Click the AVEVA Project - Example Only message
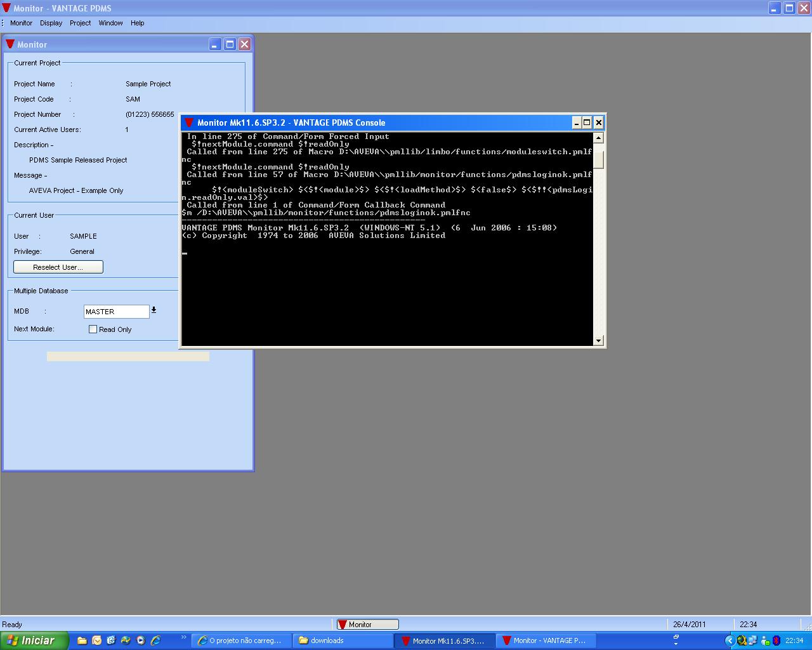812x650 pixels. pyautogui.click(x=76, y=190)
